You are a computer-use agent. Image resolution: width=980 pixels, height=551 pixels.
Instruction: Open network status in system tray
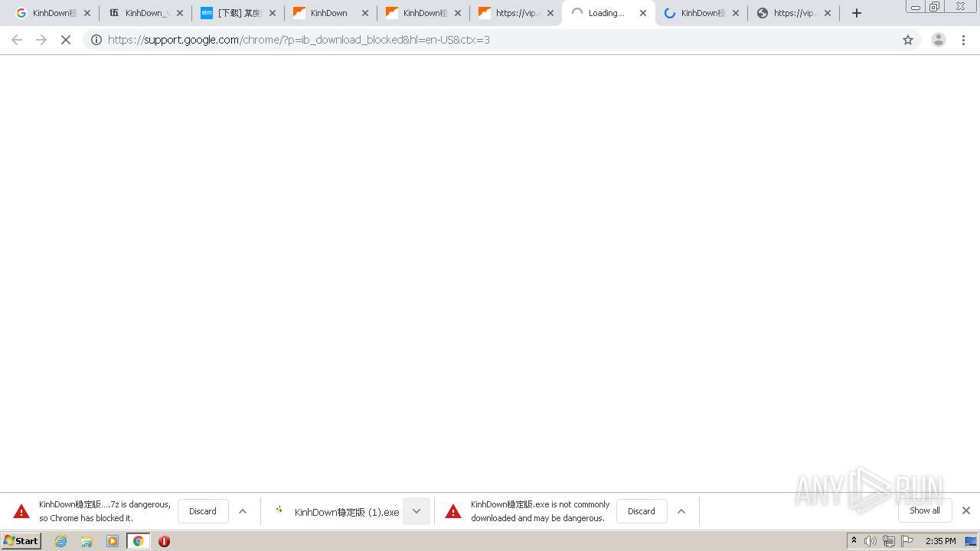click(x=889, y=541)
